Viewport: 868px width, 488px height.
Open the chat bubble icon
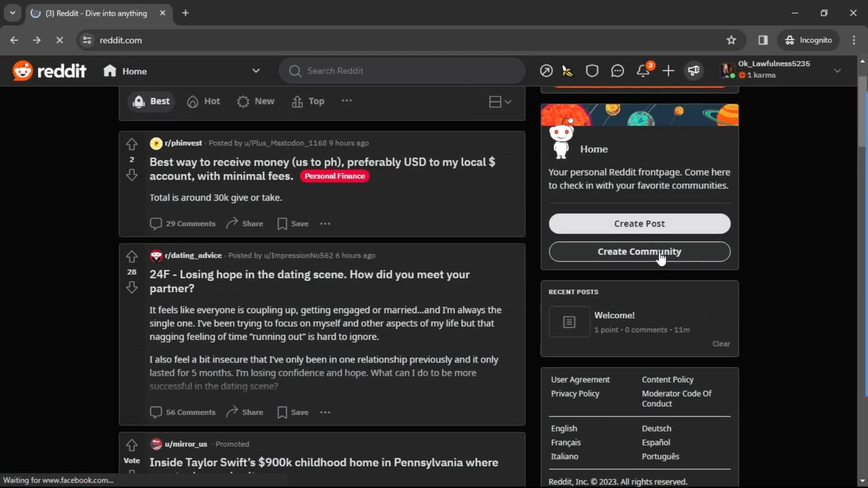click(617, 71)
